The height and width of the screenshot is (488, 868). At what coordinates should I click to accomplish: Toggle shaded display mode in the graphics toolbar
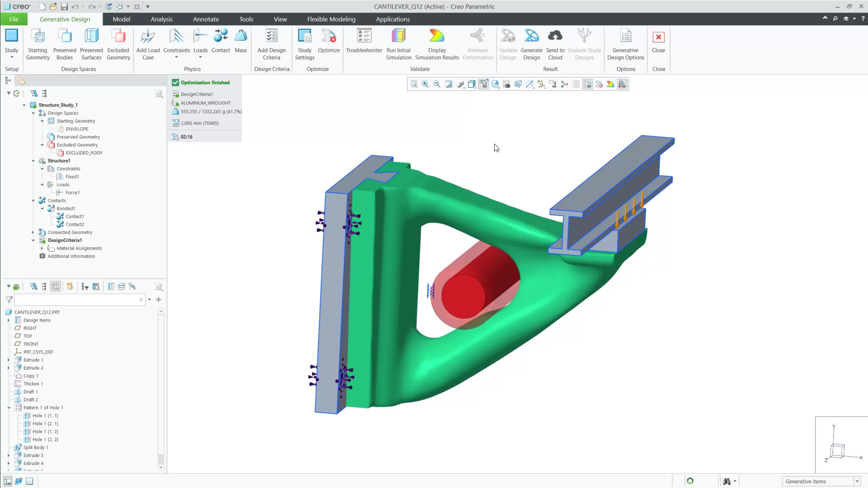point(472,84)
